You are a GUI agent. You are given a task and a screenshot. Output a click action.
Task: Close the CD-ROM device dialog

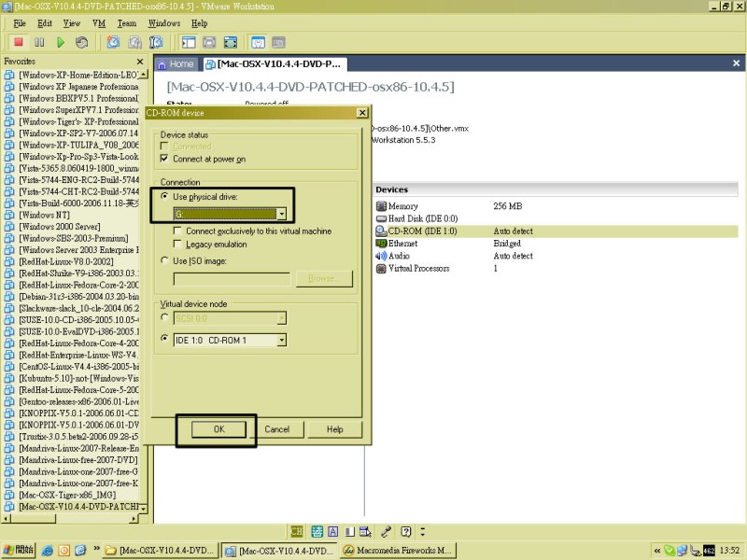(x=362, y=113)
